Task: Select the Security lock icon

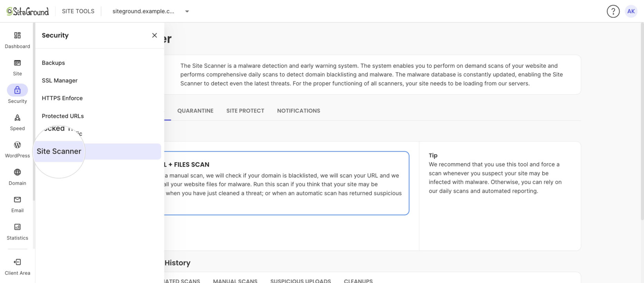Action: 17,90
